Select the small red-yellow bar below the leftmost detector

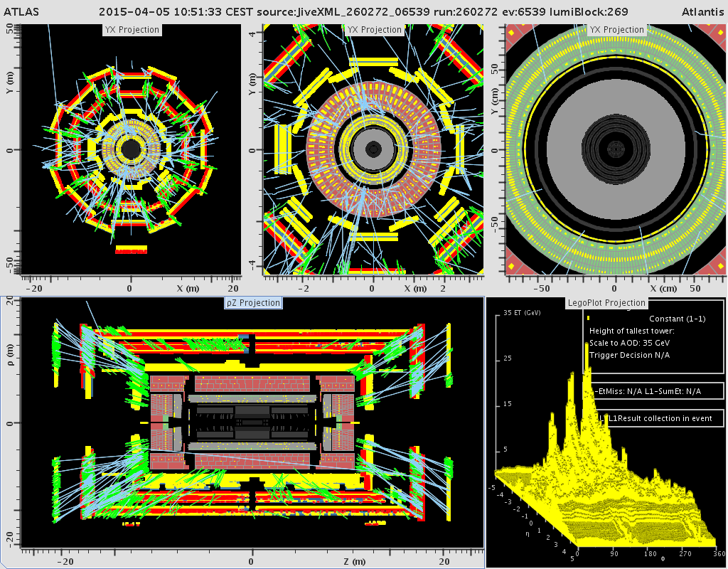(x=131, y=250)
